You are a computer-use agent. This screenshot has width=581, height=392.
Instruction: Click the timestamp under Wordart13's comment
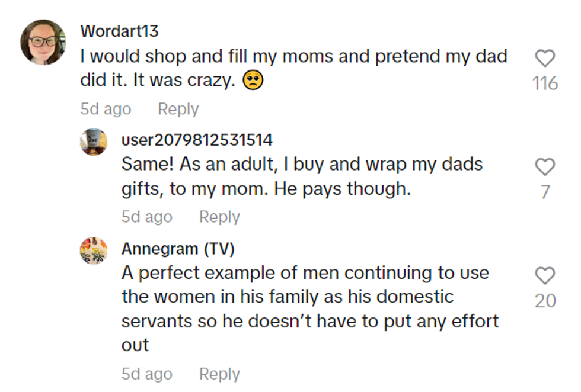pyautogui.click(x=106, y=109)
